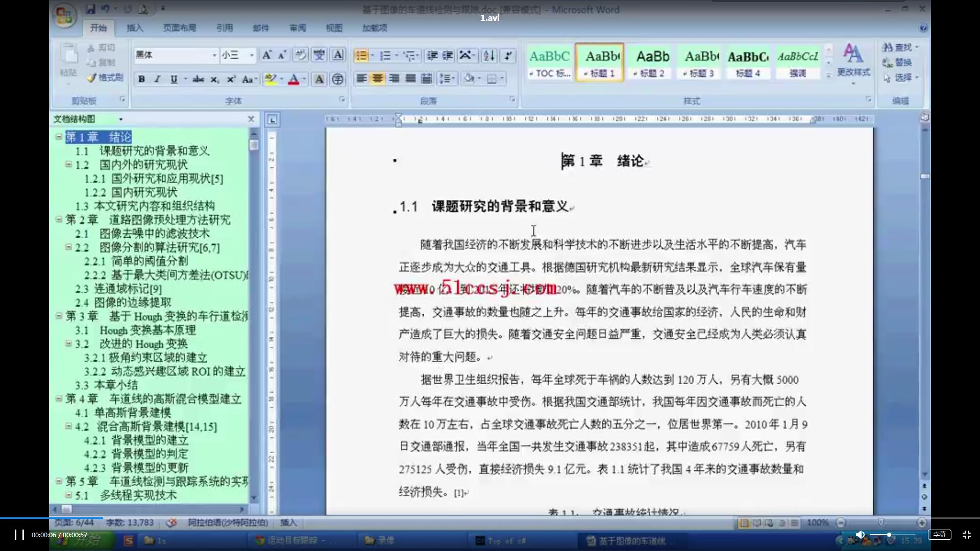Open 更改样式 change styles menu
The height and width of the screenshot is (551, 980).
pos(853,63)
